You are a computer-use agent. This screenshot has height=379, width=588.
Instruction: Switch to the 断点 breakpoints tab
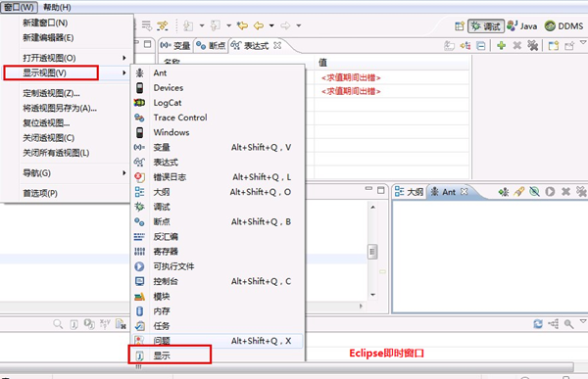(x=212, y=46)
